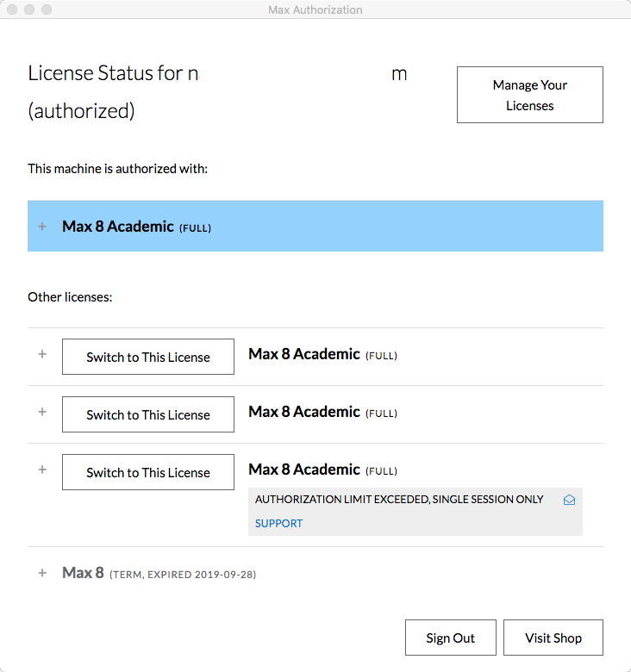Open the SUPPORT link
Image resolution: width=631 pixels, height=672 pixels.
pos(278,523)
